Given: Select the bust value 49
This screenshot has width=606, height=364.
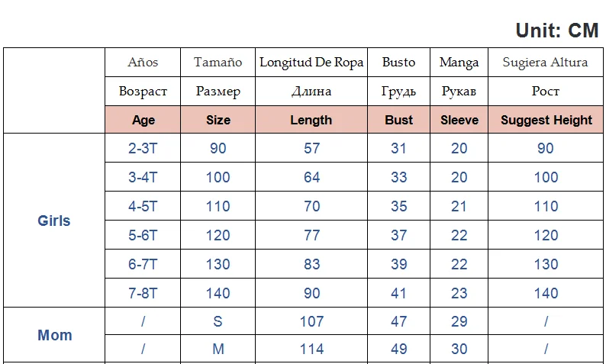Looking at the screenshot, I should 399,349.
